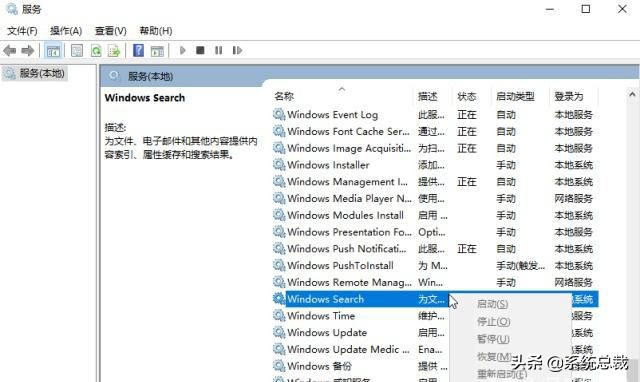Click the Windows Image Acquisition gear icon

pyautogui.click(x=279, y=148)
